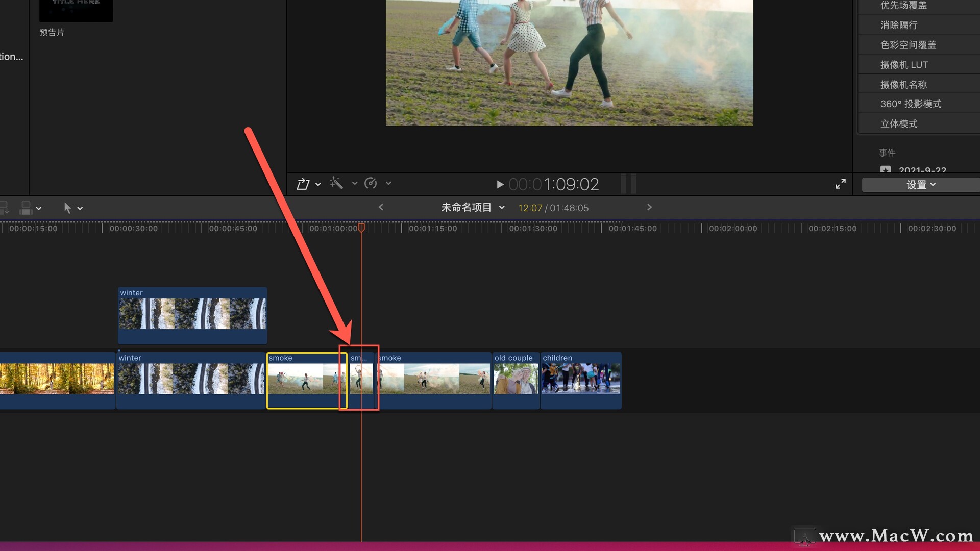Open the 未命名项目 project menu

[x=473, y=208]
